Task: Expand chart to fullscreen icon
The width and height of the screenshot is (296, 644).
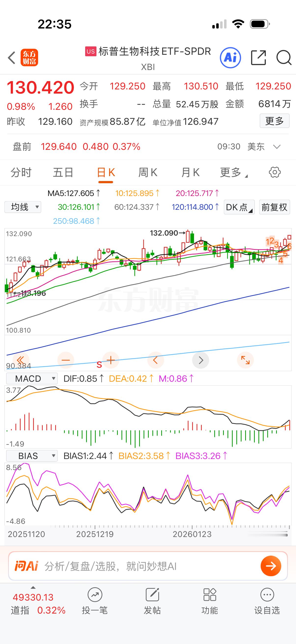Action: tap(245, 360)
